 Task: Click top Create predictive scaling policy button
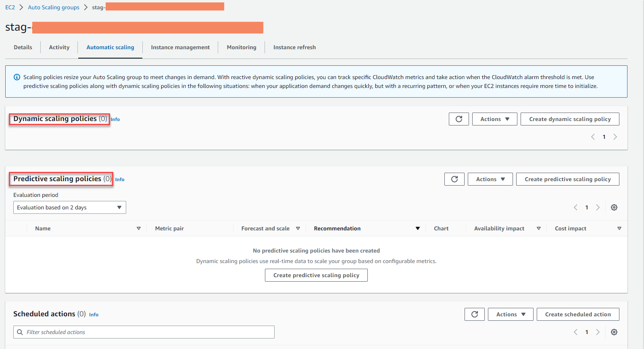(568, 179)
